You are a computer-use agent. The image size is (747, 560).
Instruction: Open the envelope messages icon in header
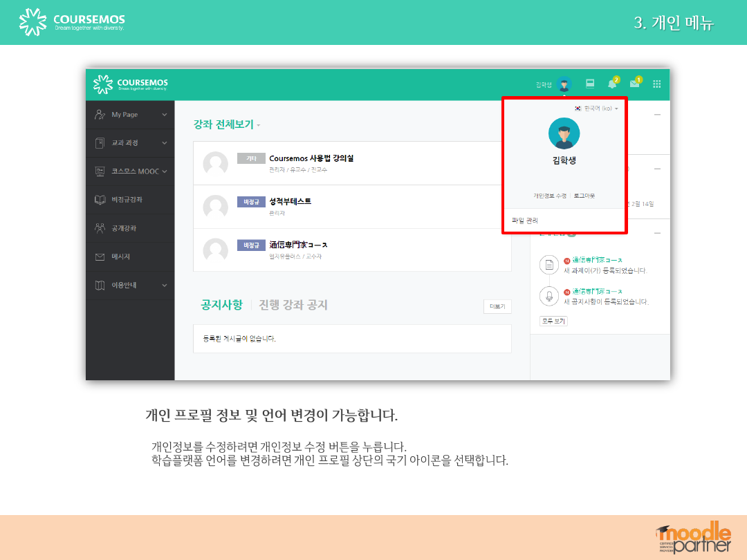(634, 84)
